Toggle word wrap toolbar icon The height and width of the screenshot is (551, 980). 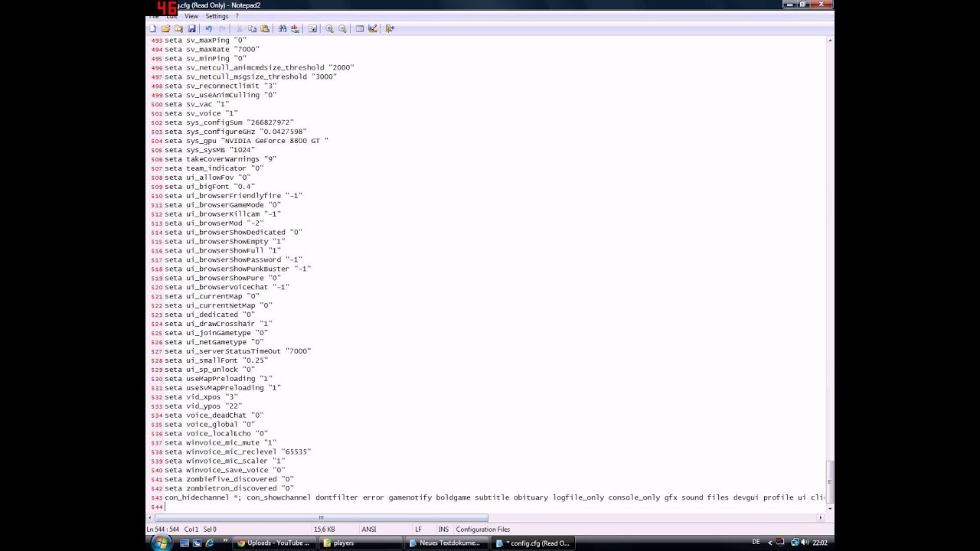tap(312, 28)
